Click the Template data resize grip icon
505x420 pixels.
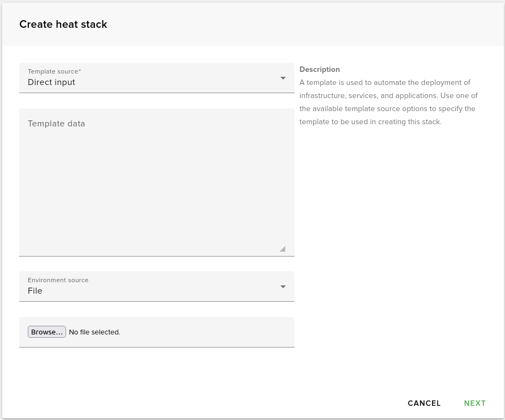(x=283, y=249)
